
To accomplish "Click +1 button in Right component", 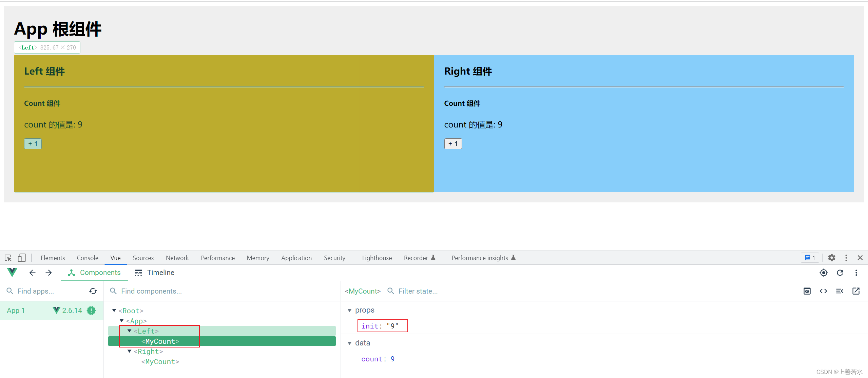I will coord(453,144).
